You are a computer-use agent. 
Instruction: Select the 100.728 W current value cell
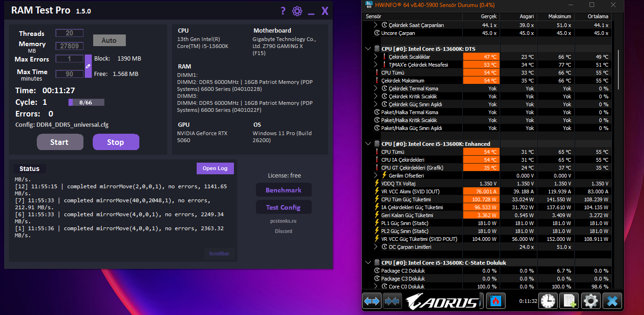(x=481, y=199)
